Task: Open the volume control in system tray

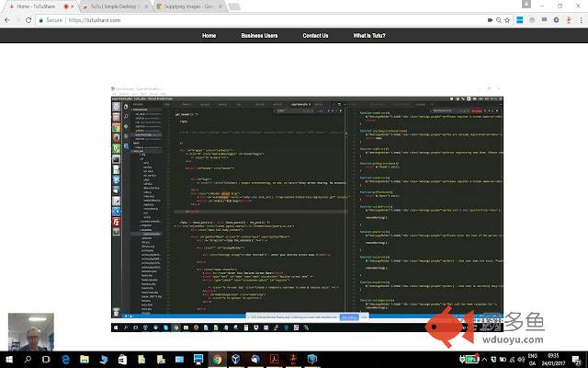Action: (521, 360)
